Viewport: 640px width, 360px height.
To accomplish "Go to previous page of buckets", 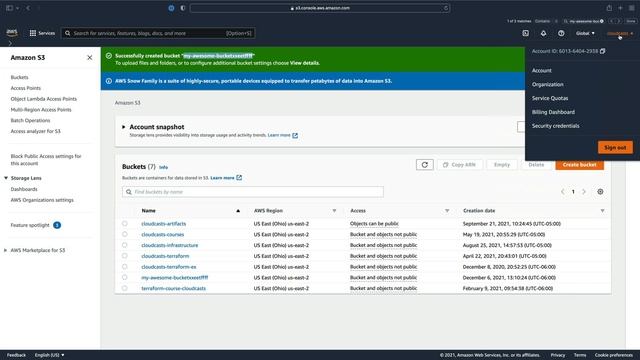I will coord(562,191).
